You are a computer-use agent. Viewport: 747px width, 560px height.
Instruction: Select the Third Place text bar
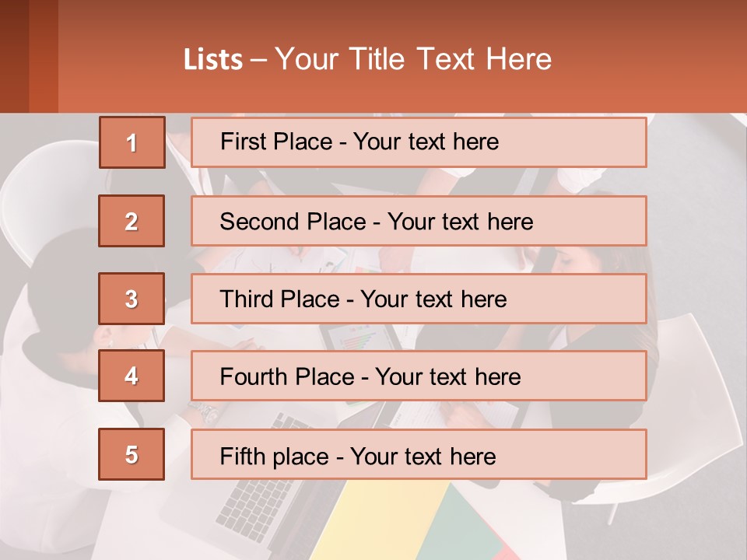(419, 299)
